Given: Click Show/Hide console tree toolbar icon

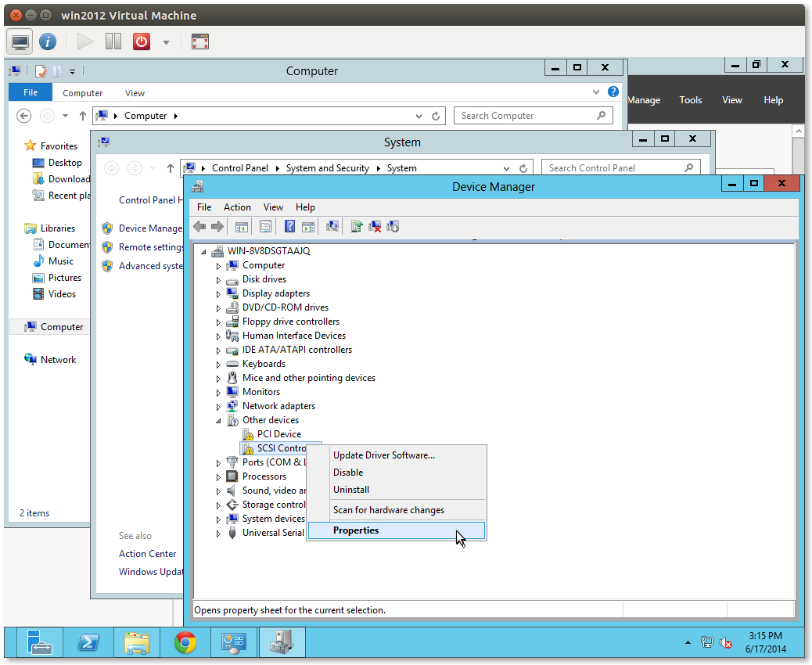Looking at the screenshot, I should 241,227.
